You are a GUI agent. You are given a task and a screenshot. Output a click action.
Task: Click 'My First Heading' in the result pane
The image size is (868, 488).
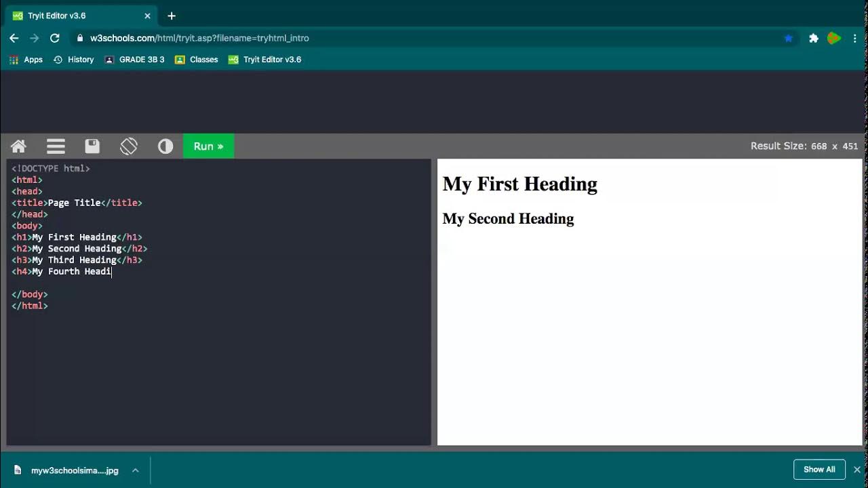point(520,184)
